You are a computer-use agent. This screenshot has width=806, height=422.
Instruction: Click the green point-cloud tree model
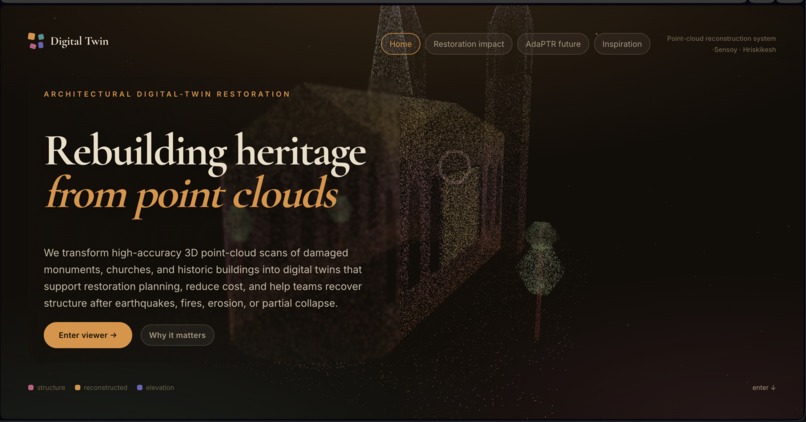(x=540, y=279)
